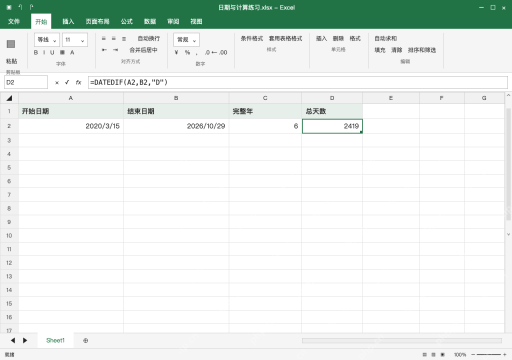Click the select-all corner triangle
The image size is (512, 360).
click(x=9, y=98)
